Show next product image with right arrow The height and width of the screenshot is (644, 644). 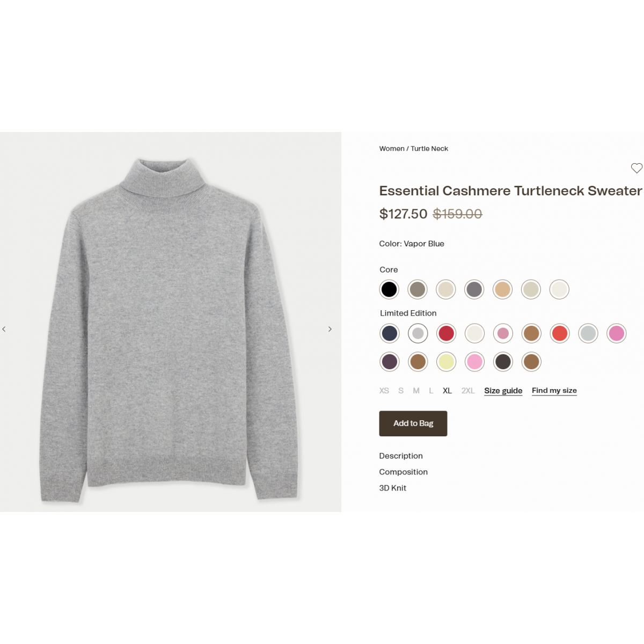tap(330, 329)
